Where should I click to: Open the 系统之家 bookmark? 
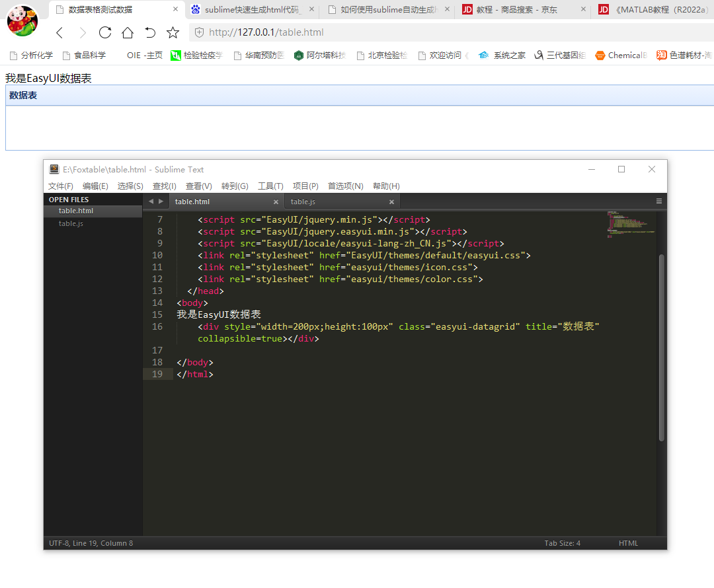pos(502,55)
